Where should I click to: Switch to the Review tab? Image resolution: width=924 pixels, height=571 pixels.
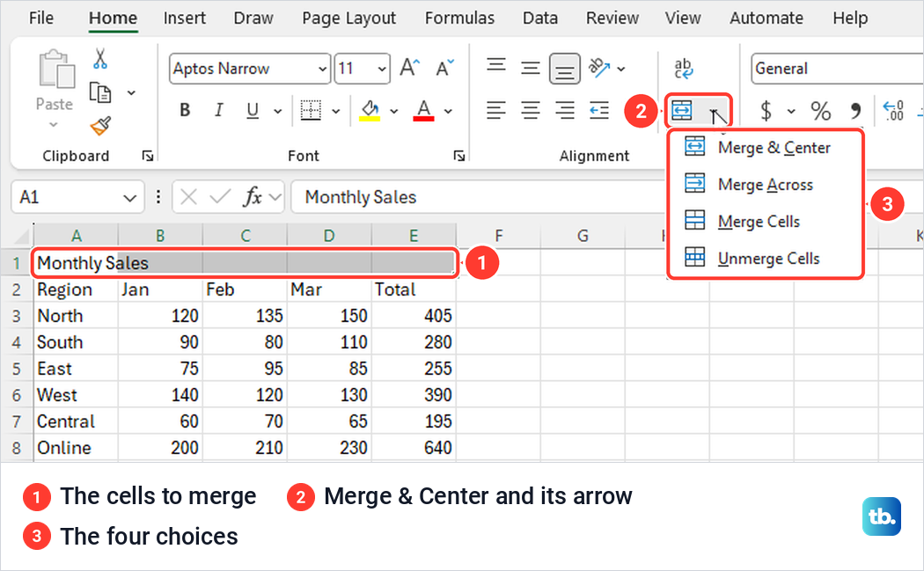[x=612, y=18]
